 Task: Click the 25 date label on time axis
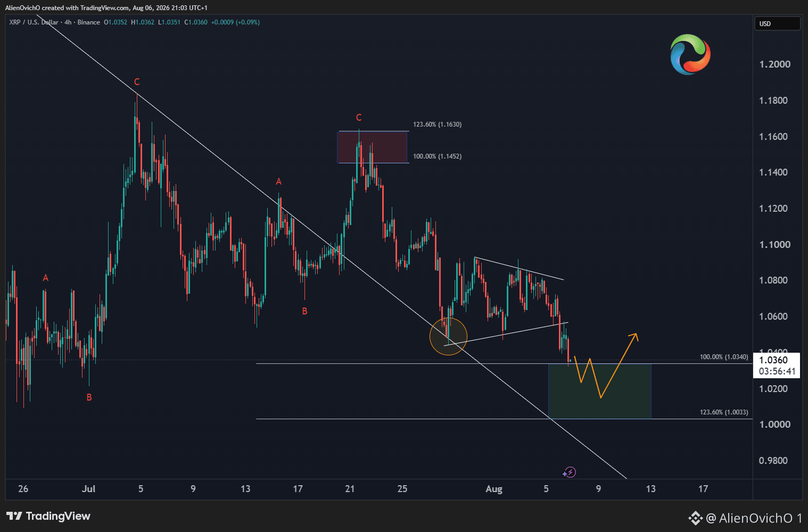click(402, 489)
